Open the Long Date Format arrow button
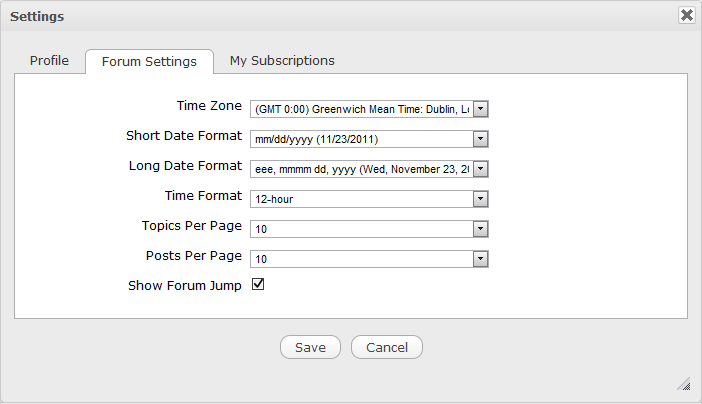This screenshot has height=404, width=702. (x=480, y=169)
